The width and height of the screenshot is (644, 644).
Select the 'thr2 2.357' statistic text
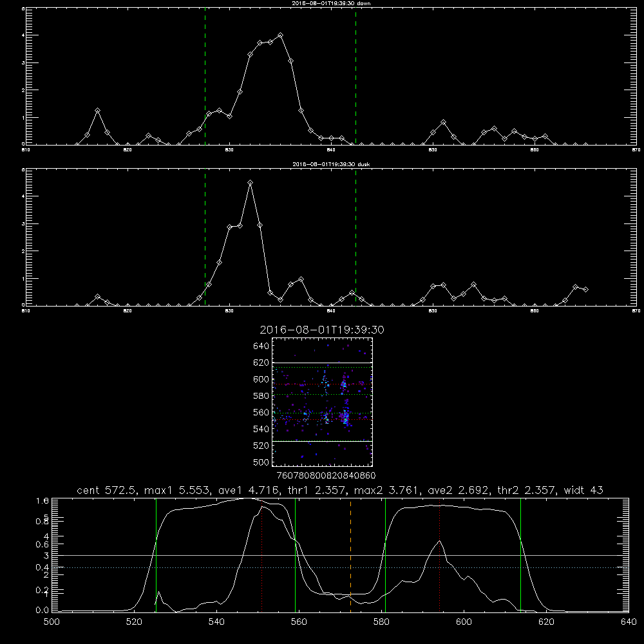pyautogui.click(x=527, y=490)
